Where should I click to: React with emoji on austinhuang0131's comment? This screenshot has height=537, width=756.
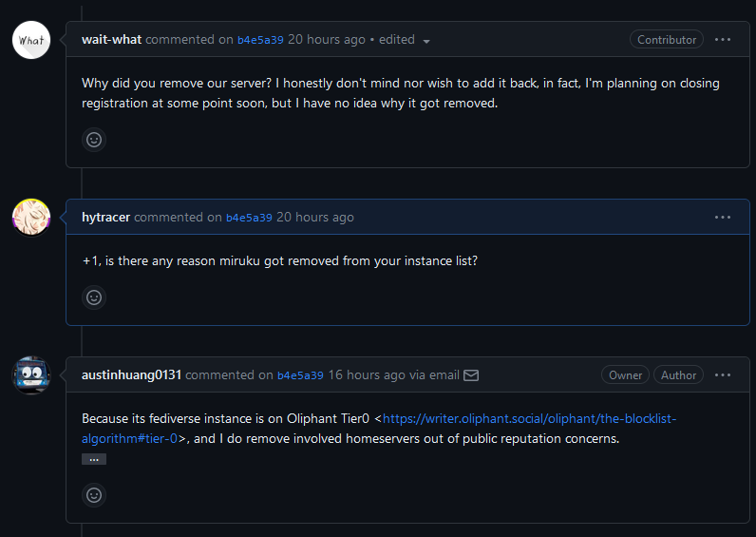(x=94, y=495)
